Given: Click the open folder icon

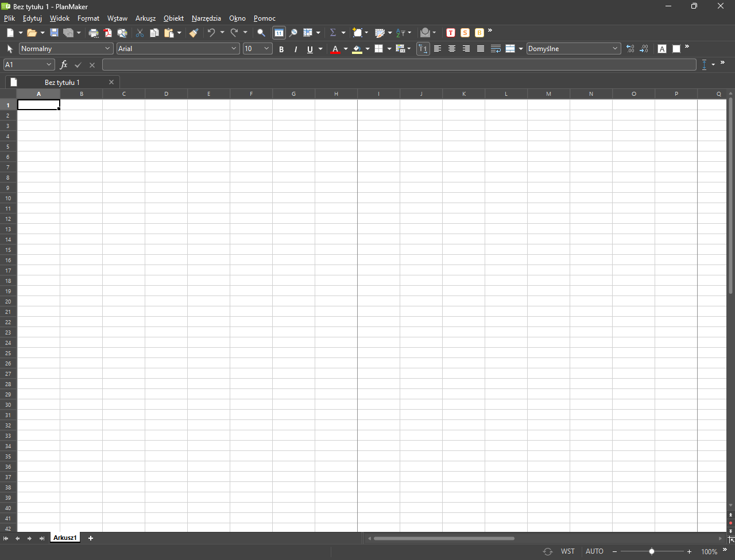Looking at the screenshot, I should coord(32,33).
